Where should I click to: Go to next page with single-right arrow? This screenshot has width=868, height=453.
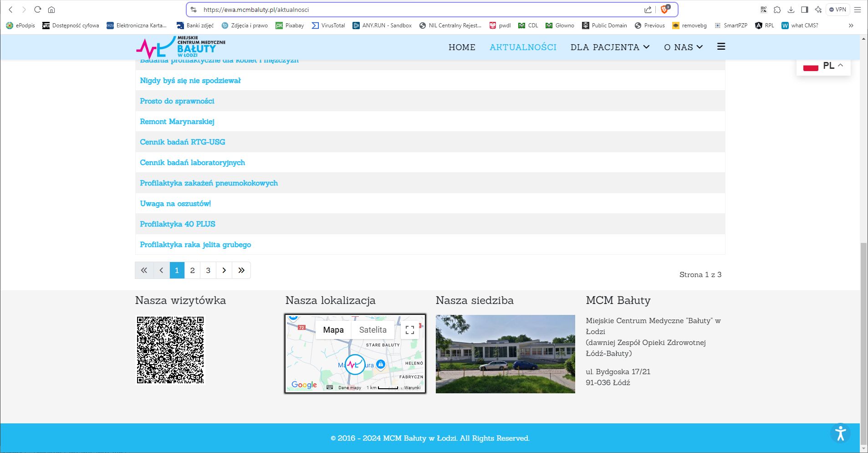(224, 270)
